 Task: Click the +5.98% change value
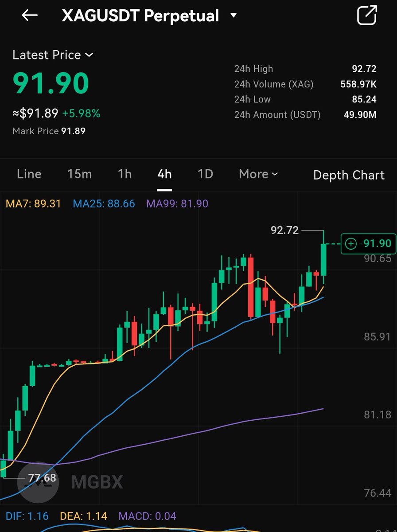click(81, 113)
